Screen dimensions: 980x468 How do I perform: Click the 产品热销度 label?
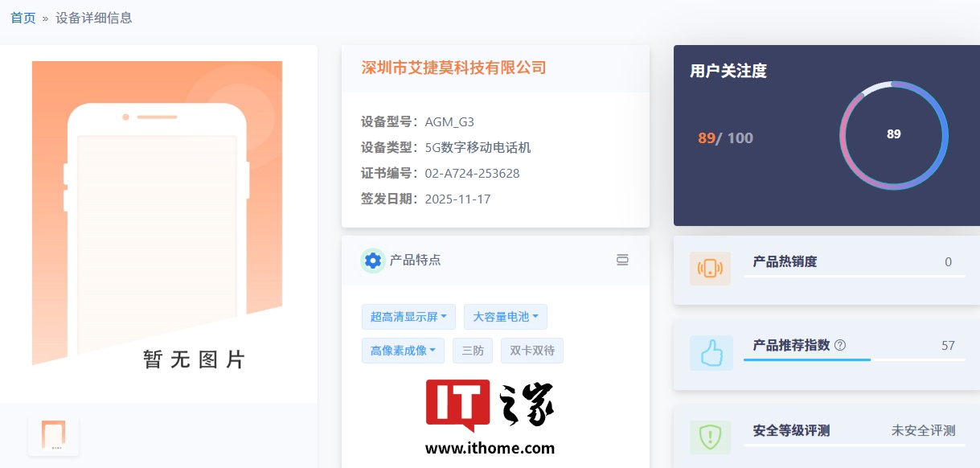pos(785,262)
